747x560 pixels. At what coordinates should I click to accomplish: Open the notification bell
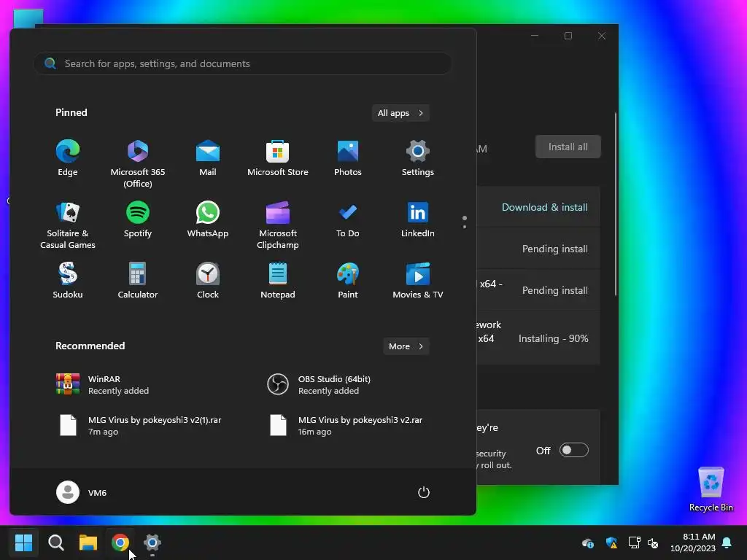727,542
